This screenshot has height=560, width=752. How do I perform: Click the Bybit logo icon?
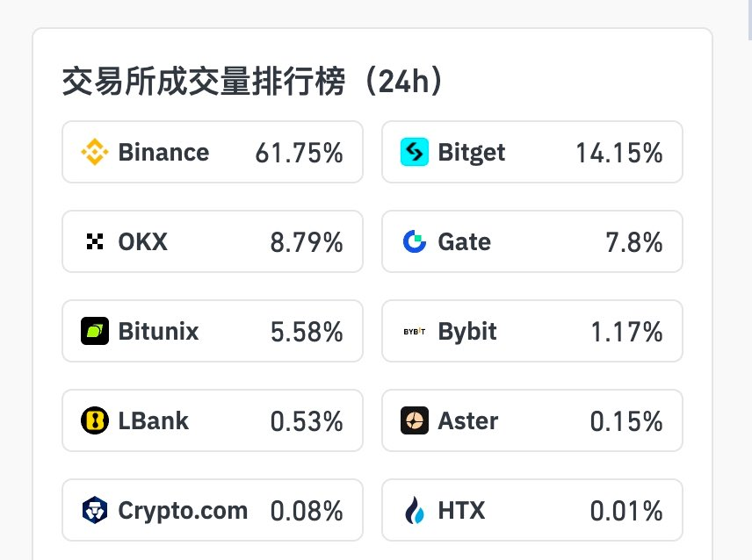coord(414,331)
